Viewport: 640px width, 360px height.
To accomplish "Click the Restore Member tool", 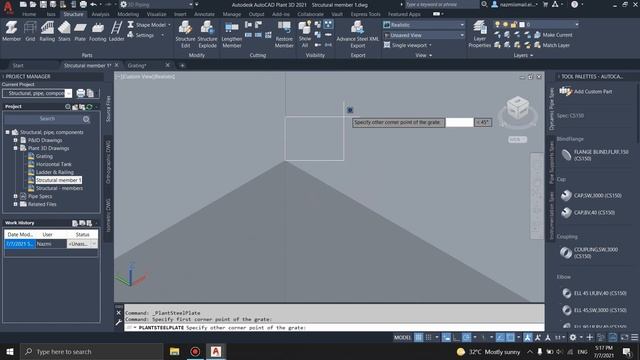I will point(284,34).
